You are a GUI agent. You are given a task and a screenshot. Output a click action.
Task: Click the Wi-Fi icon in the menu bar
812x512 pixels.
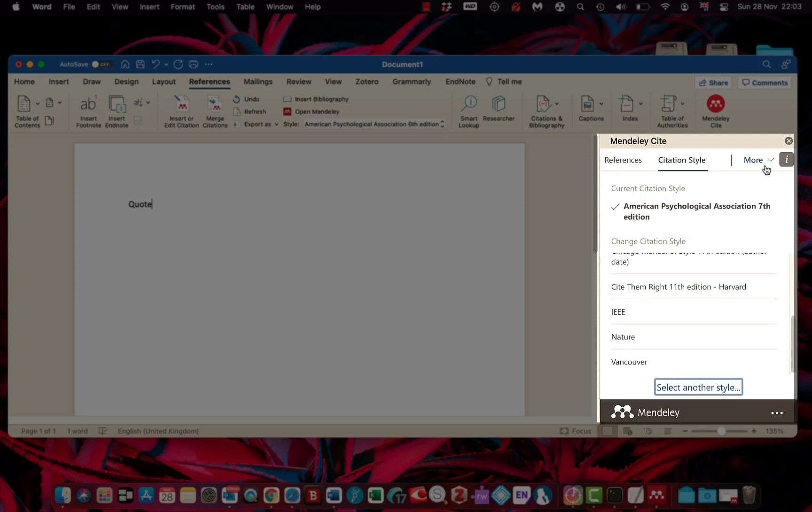pyautogui.click(x=665, y=7)
